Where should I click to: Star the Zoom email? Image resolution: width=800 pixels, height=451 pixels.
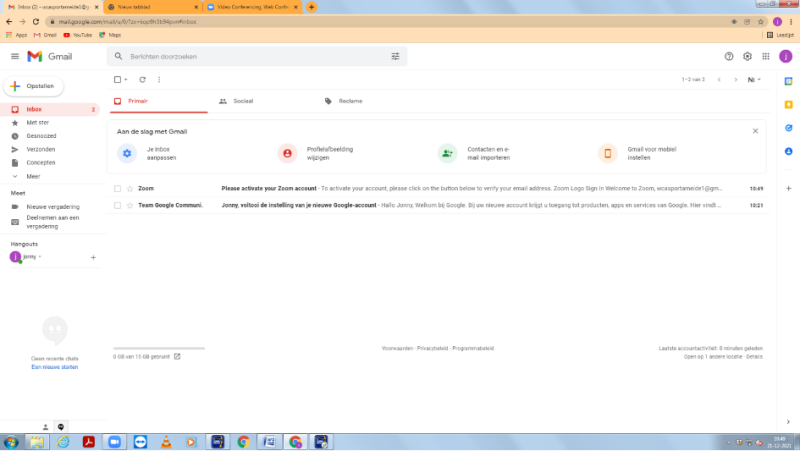[x=130, y=189]
